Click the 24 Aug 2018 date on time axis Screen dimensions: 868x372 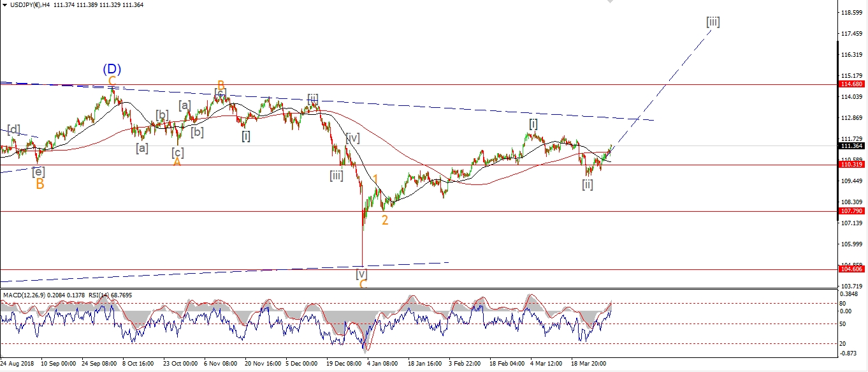[18, 364]
